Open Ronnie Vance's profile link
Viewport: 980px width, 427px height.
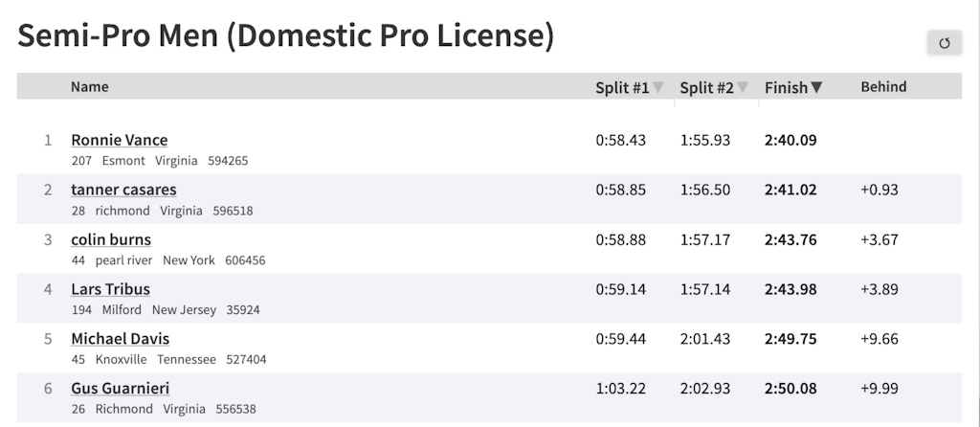tap(119, 140)
